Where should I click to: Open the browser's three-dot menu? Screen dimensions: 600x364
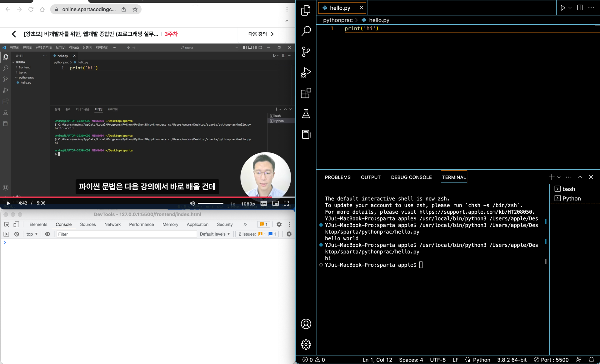coord(287,9)
